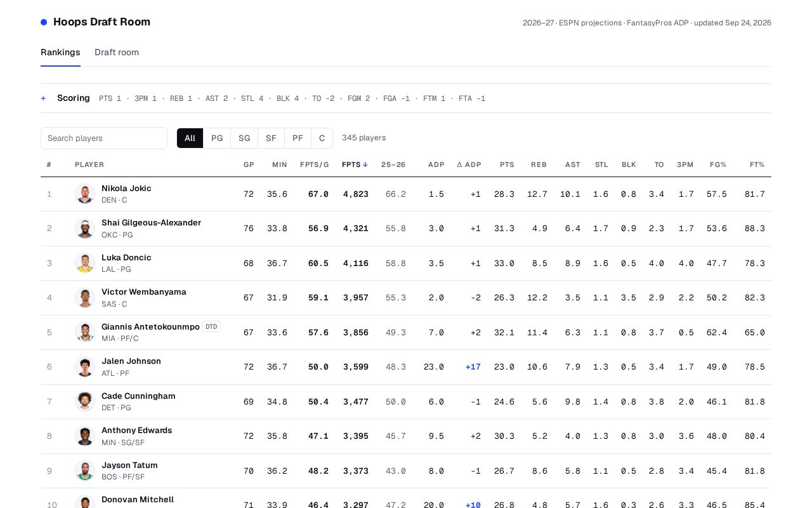The height and width of the screenshot is (508, 812).
Task: Click Cade Cunningham's avatar
Action: pyautogui.click(x=85, y=401)
